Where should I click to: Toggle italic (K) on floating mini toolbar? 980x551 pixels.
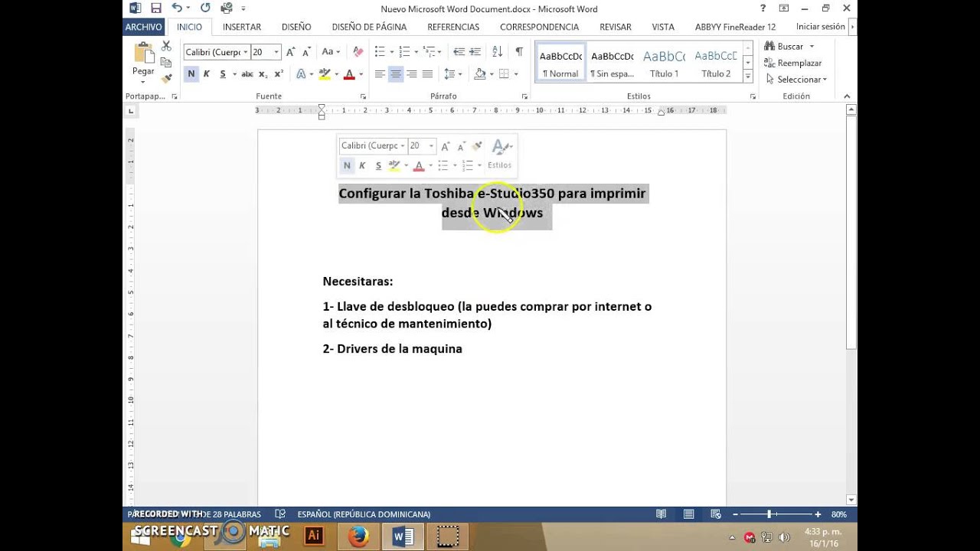362,165
